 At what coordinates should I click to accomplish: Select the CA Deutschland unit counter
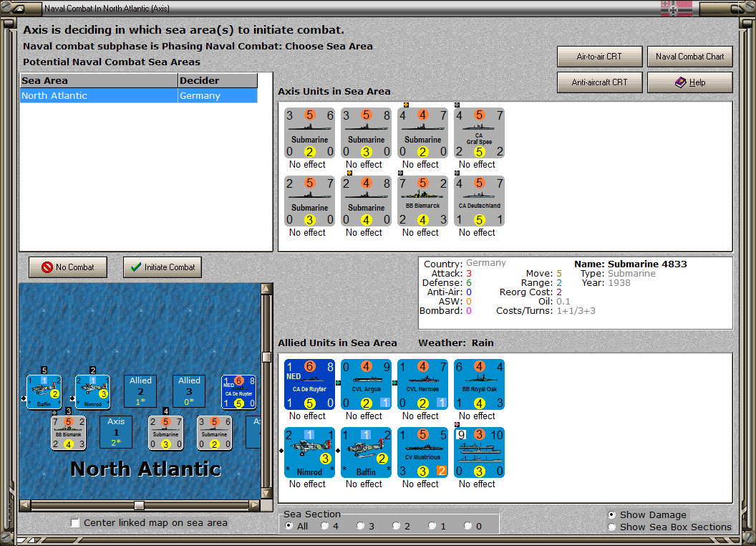pos(479,201)
